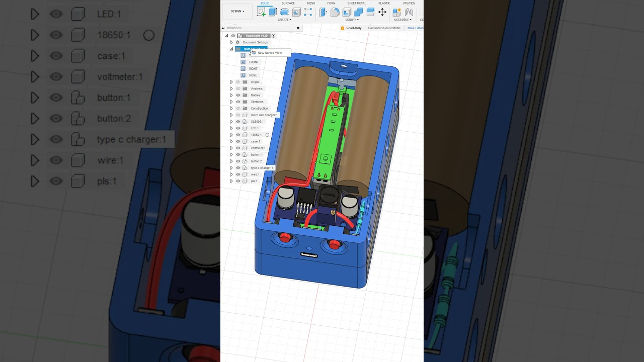Open the MODIFY dropdown menu
Image resolution: width=644 pixels, height=362 pixels.
(x=352, y=20)
